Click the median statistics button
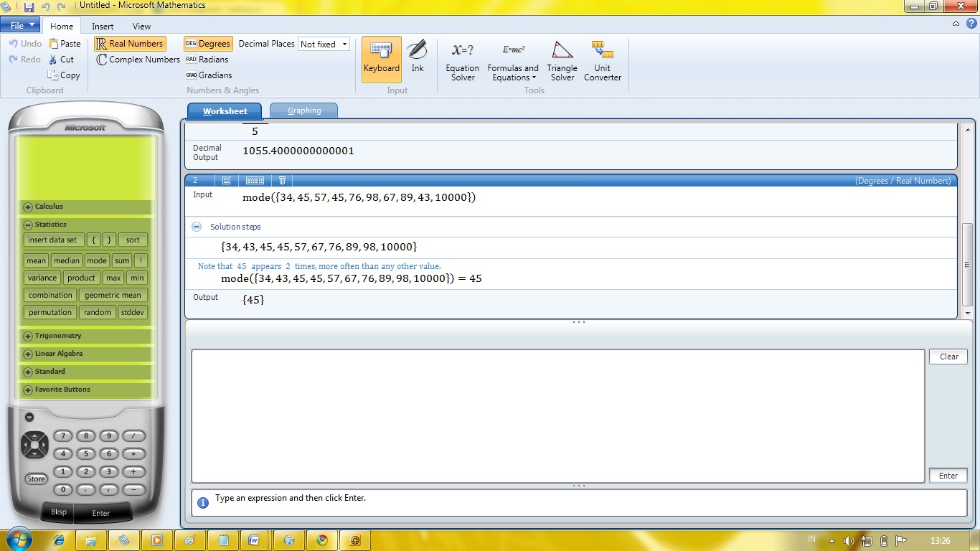The image size is (980, 551). 67,260
